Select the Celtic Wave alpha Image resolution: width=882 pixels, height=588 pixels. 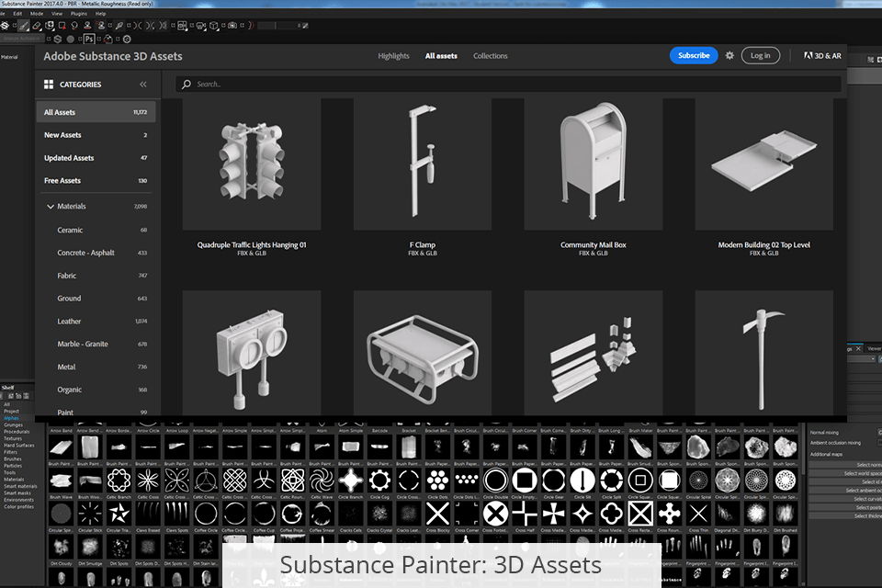pyautogui.click(x=322, y=480)
